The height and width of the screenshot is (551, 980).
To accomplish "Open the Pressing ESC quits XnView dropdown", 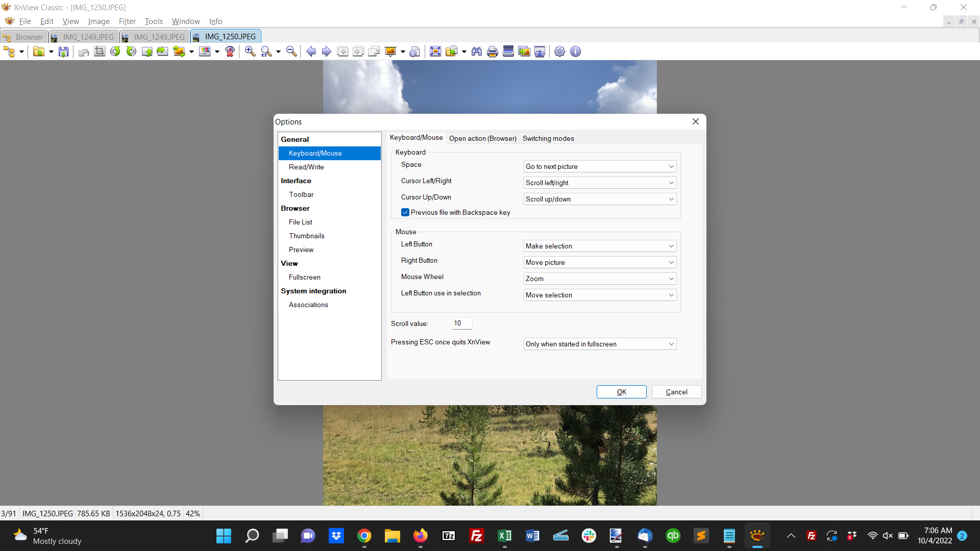I will (600, 344).
